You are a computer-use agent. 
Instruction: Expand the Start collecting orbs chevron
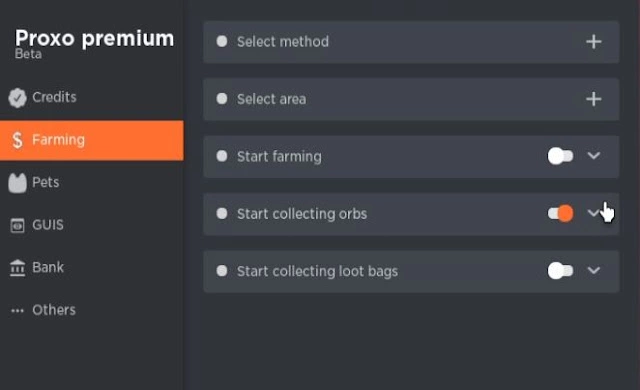[593, 213]
